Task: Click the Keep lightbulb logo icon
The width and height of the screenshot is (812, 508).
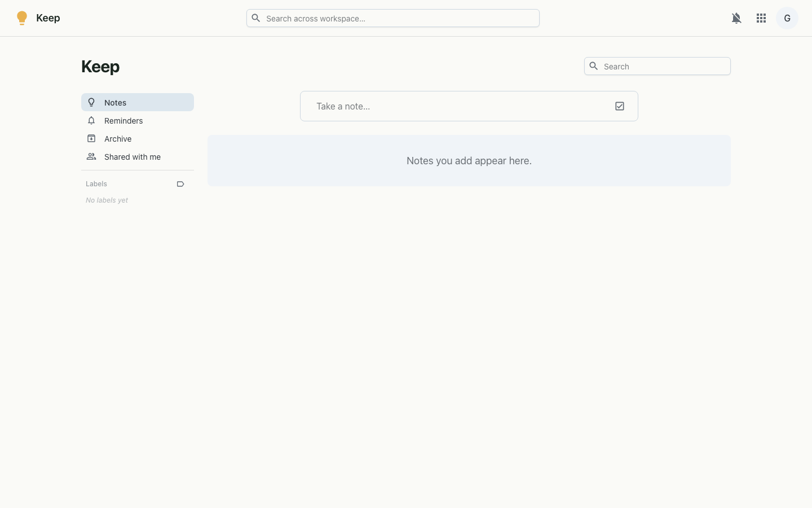Action: coord(22,18)
